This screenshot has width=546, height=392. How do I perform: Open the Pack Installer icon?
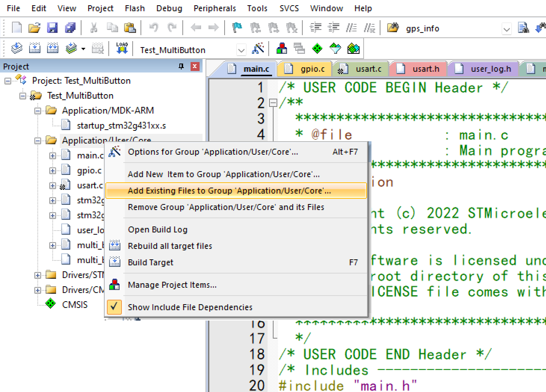[353, 49]
